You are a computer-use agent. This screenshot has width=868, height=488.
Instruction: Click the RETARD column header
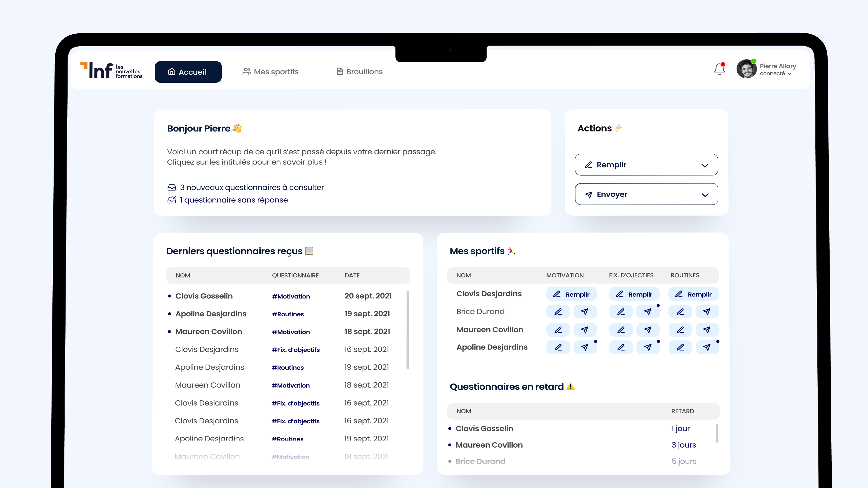682,411
